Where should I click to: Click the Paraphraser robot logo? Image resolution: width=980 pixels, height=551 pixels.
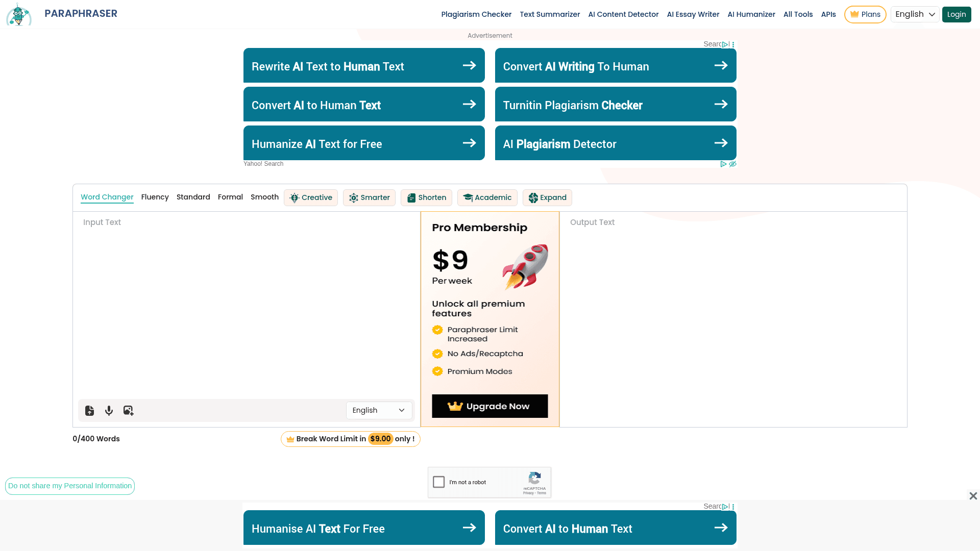click(19, 14)
